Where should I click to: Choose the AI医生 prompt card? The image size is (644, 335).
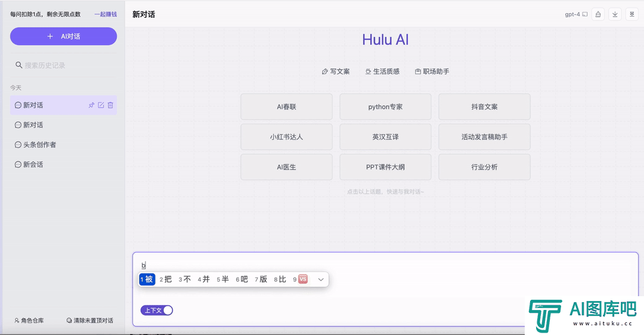pyautogui.click(x=286, y=167)
